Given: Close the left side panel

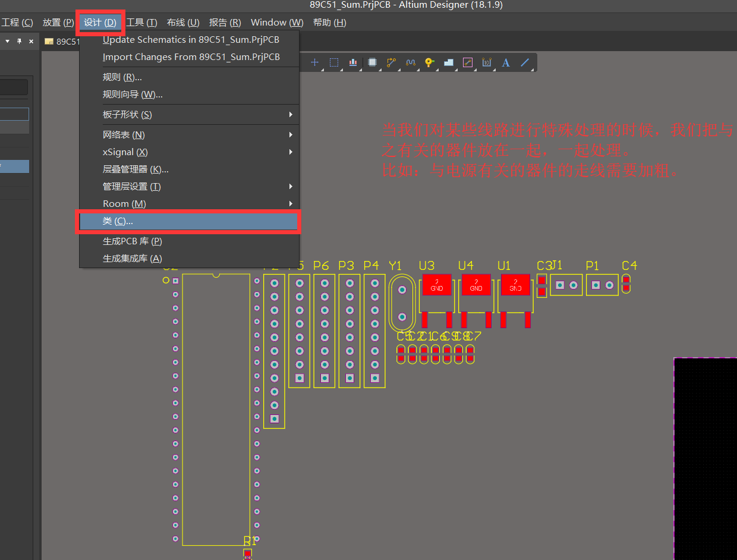Looking at the screenshot, I should (x=31, y=42).
